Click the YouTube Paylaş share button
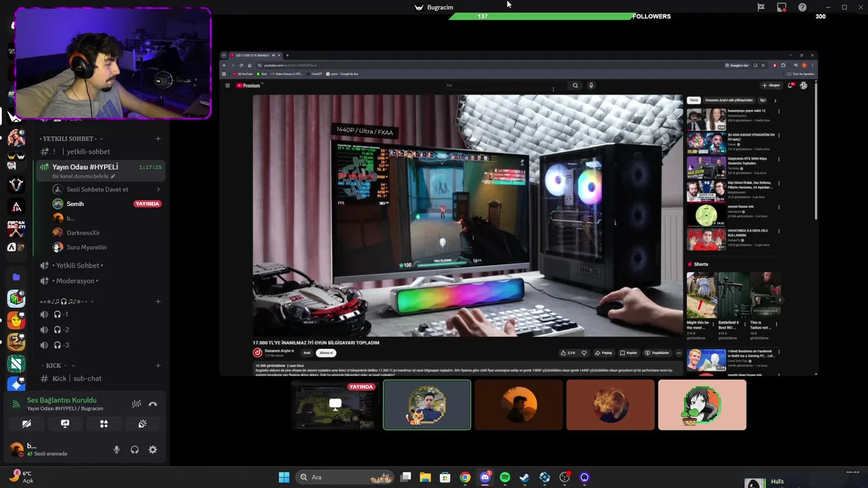The width and height of the screenshot is (868, 488). click(x=604, y=352)
